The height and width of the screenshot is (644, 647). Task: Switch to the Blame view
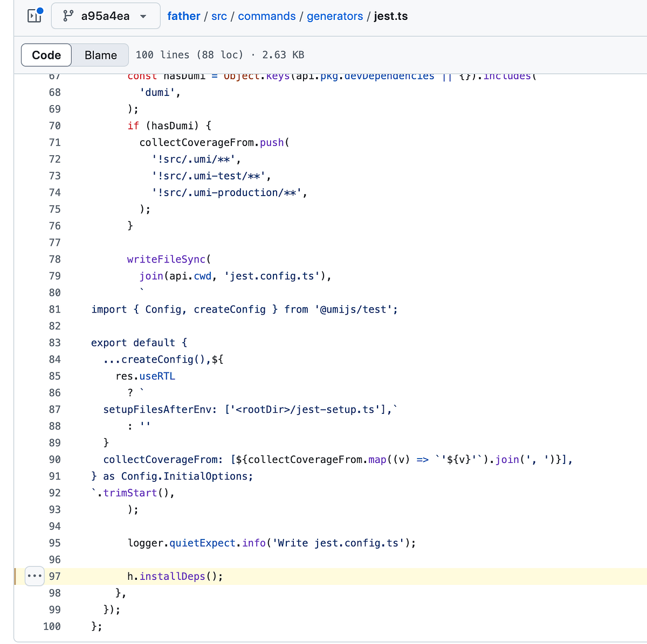pos(100,54)
